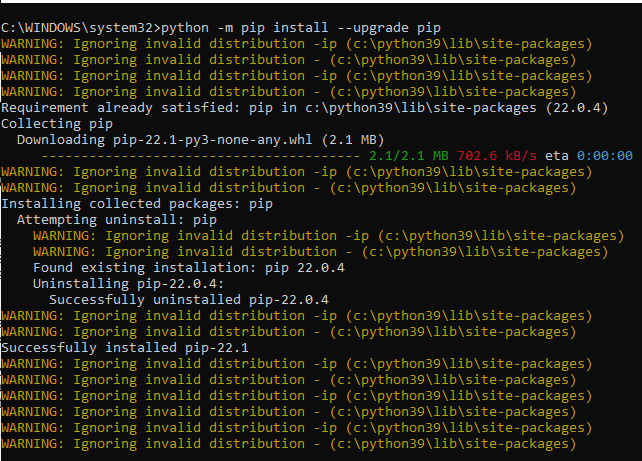Click the blue eta 0:00:00 value

click(605, 156)
